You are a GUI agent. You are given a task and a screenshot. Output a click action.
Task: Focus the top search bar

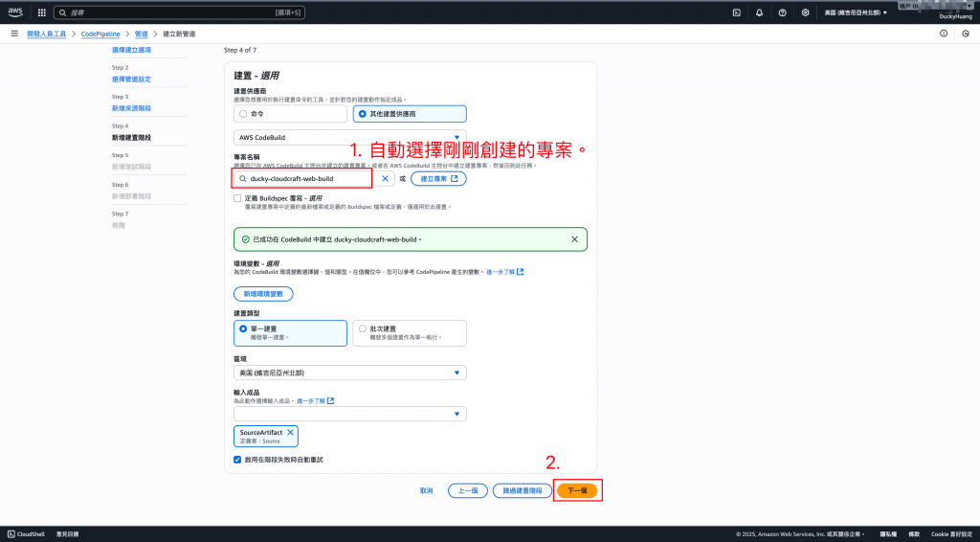(179, 12)
